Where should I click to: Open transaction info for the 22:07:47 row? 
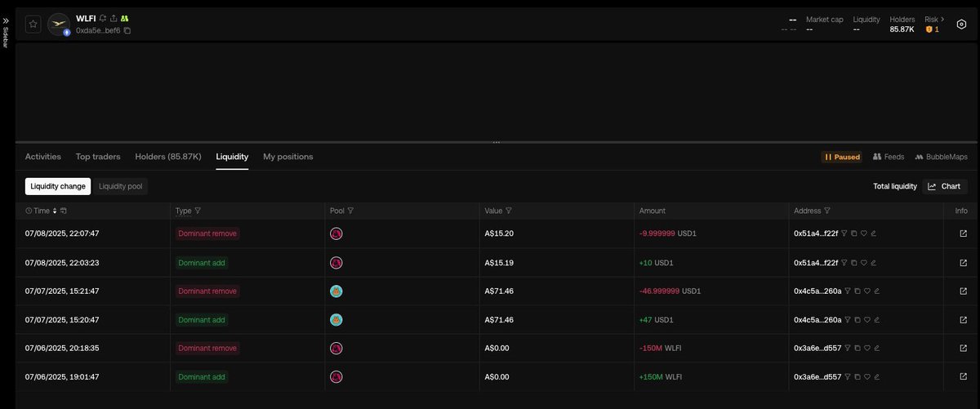click(x=963, y=233)
